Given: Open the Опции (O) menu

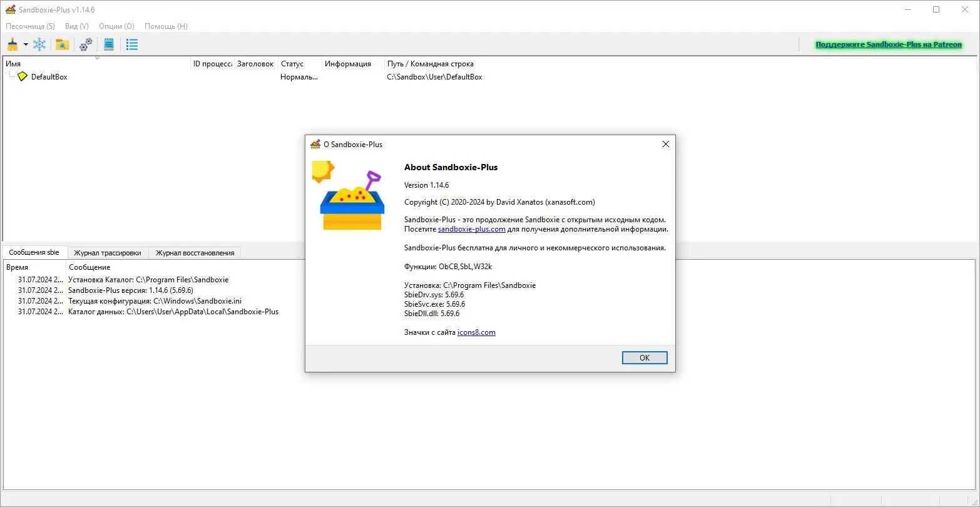Looking at the screenshot, I should [116, 26].
